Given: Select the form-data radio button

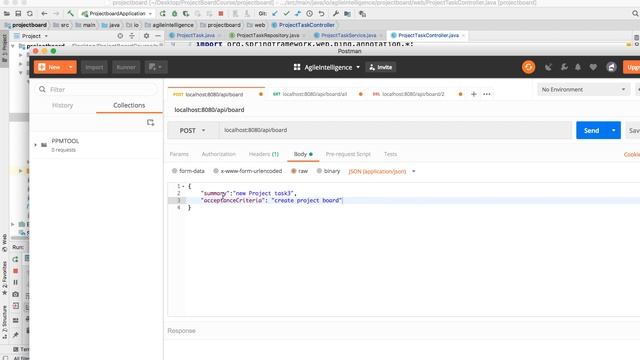Looking at the screenshot, I should [175, 171].
